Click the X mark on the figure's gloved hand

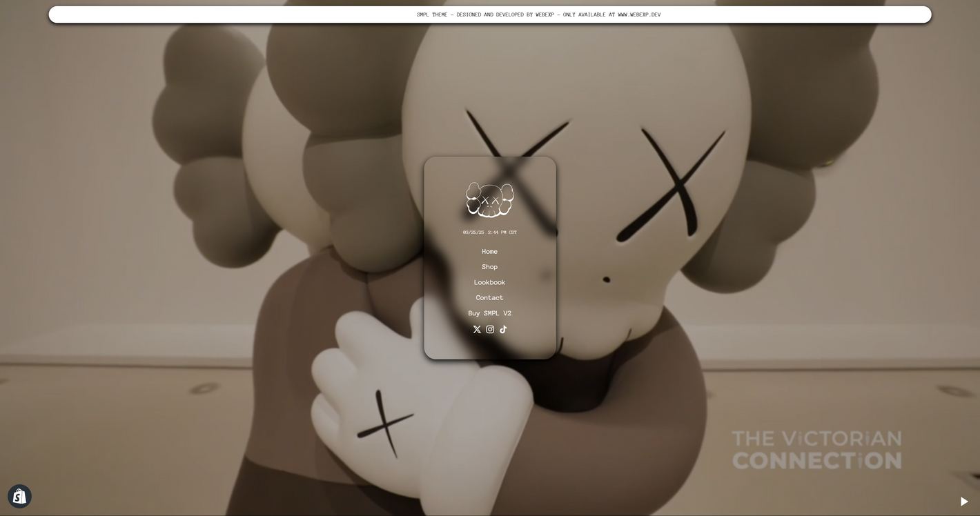click(x=384, y=423)
